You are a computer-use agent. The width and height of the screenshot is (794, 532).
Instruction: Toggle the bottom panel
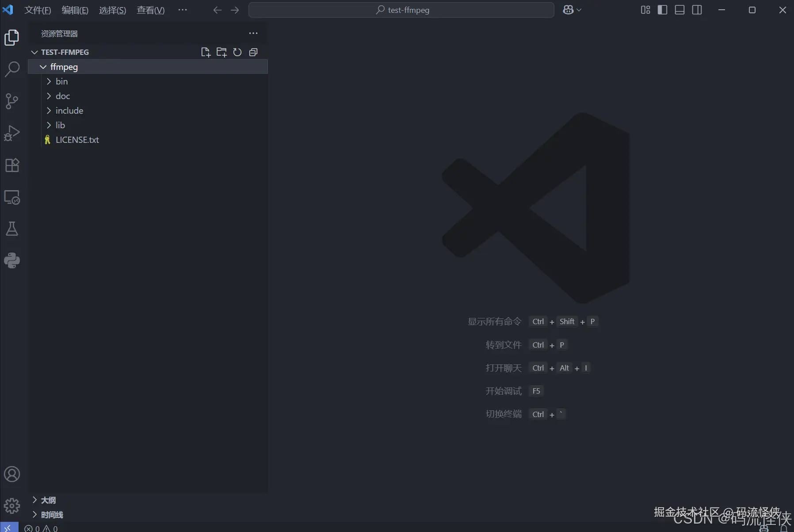pos(679,10)
